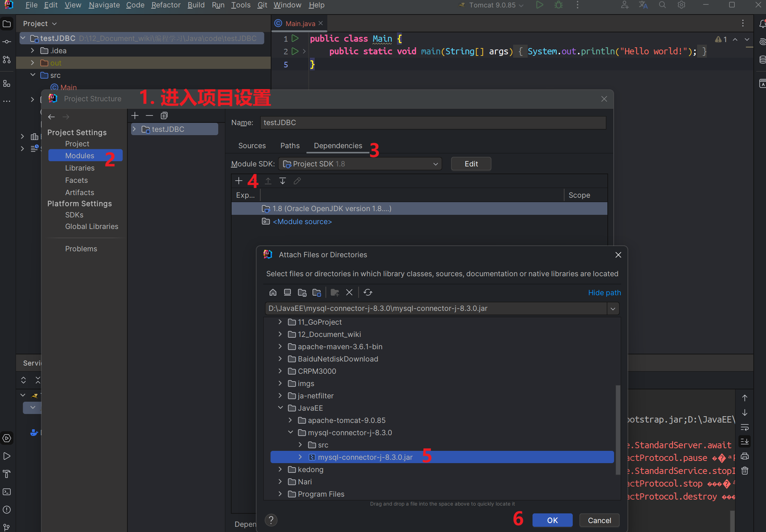Click the add dependency plus icon

tap(239, 181)
